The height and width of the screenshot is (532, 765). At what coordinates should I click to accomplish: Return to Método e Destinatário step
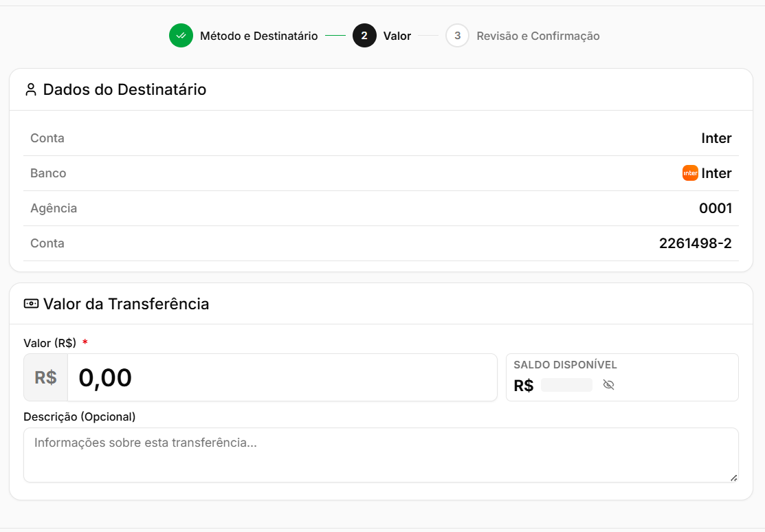tap(258, 36)
